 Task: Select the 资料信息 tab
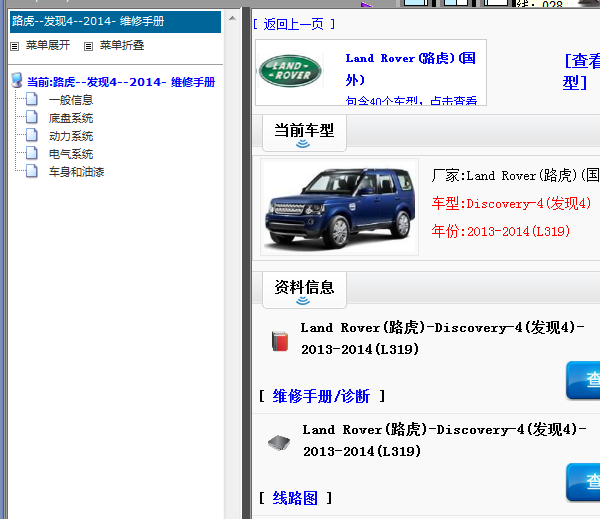(304, 289)
